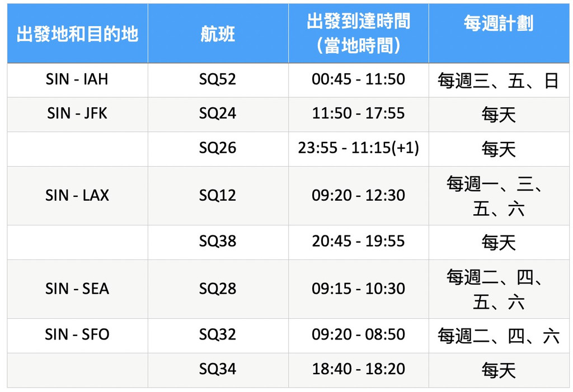This screenshot has height=392, width=573.
Task: Click the SQ26 flight number
Action: click(x=218, y=148)
